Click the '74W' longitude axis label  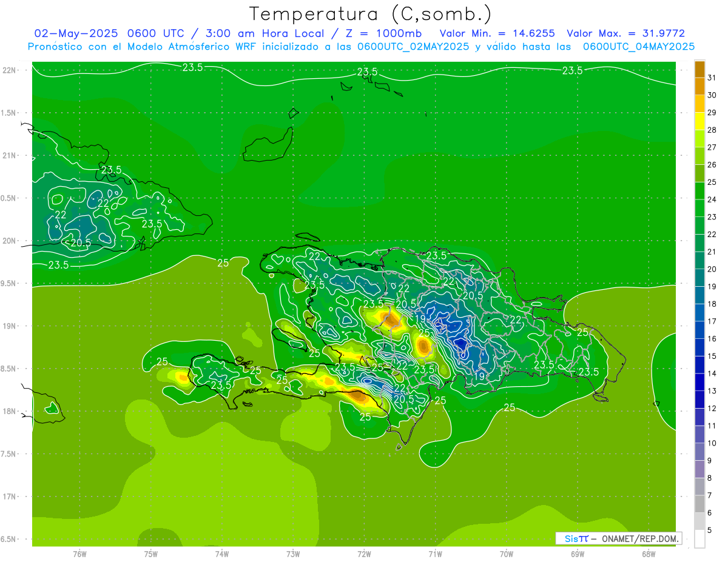click(222, 554)
